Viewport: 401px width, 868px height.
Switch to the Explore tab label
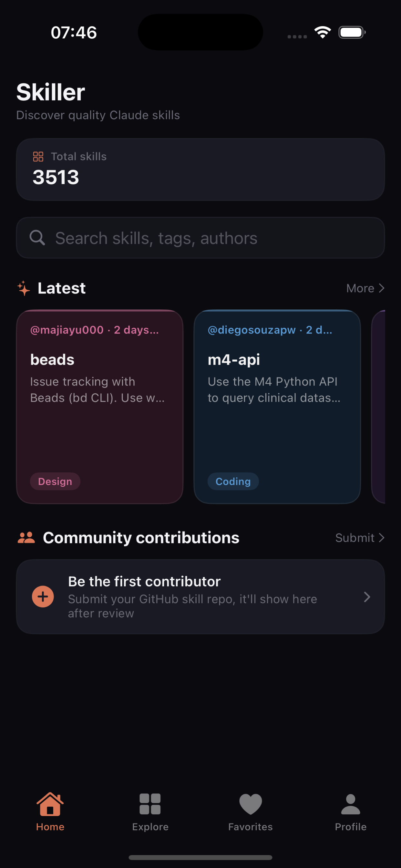click(x=150, y=827)
